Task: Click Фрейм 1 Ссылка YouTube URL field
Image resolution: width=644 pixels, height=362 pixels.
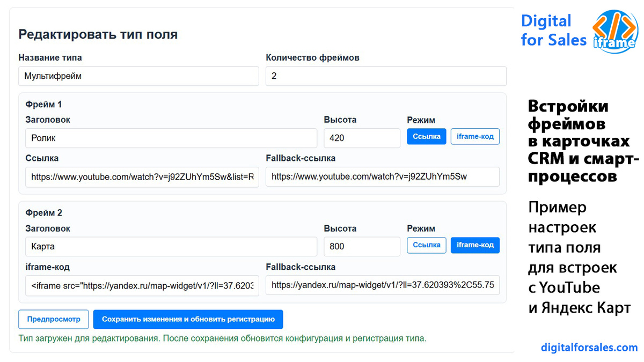Action: (x=142, y=176)
